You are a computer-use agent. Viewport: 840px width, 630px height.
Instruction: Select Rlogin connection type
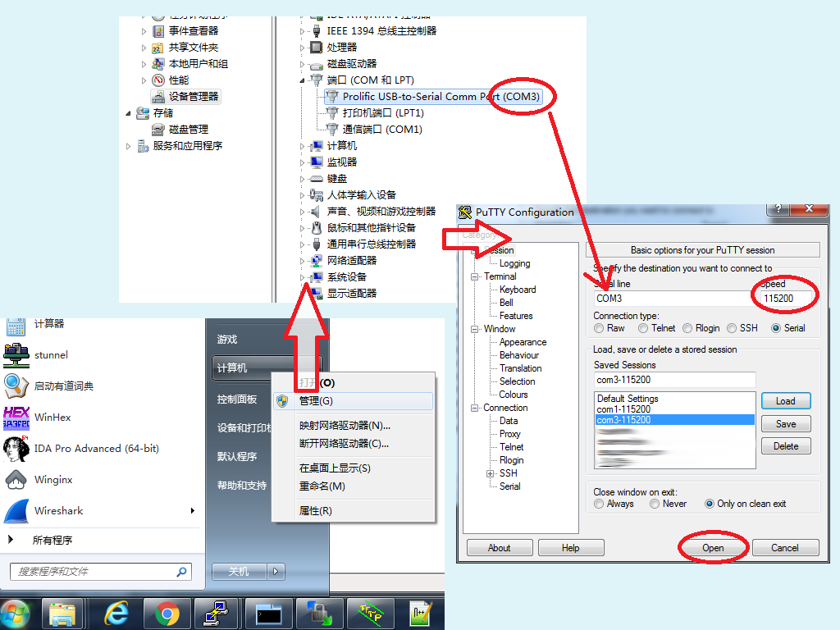tap(687, 328)
